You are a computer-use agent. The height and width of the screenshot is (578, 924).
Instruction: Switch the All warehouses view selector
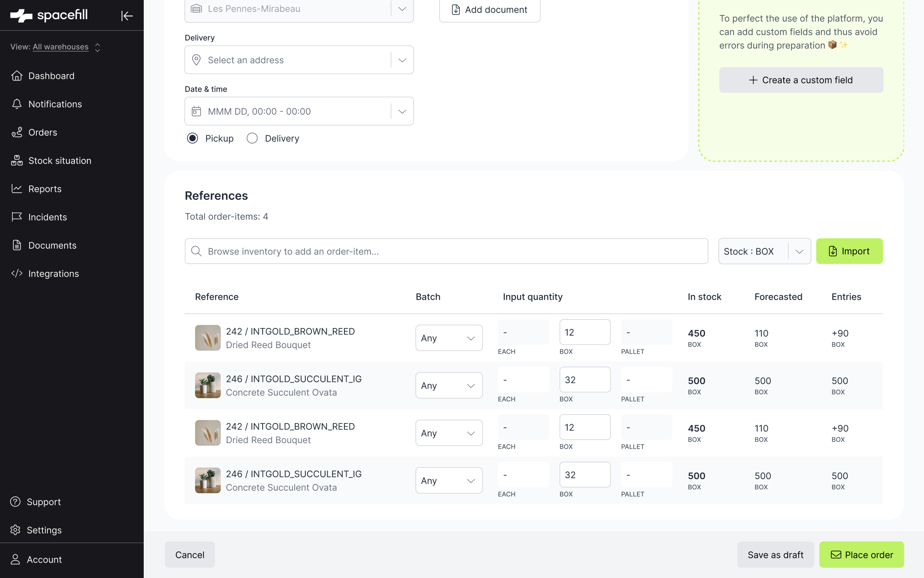(x=56, y=47)
